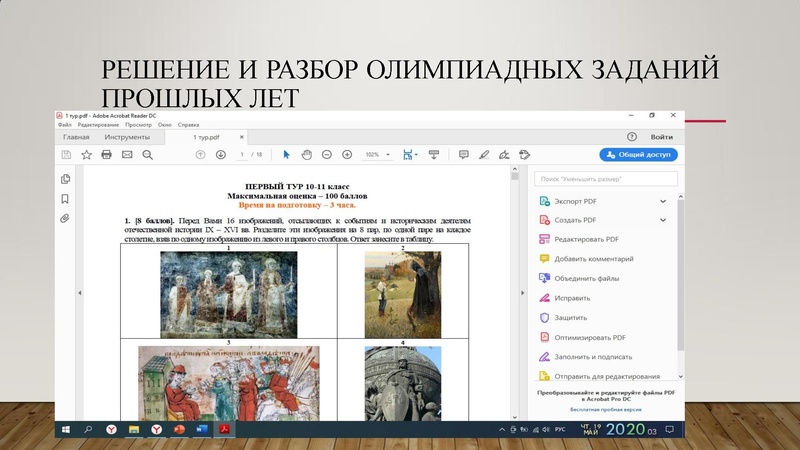Go to next page down arrow
Image resolution: width=800 pixels, height=450 pixels.
pyautogui.click(x=220, y=155)
